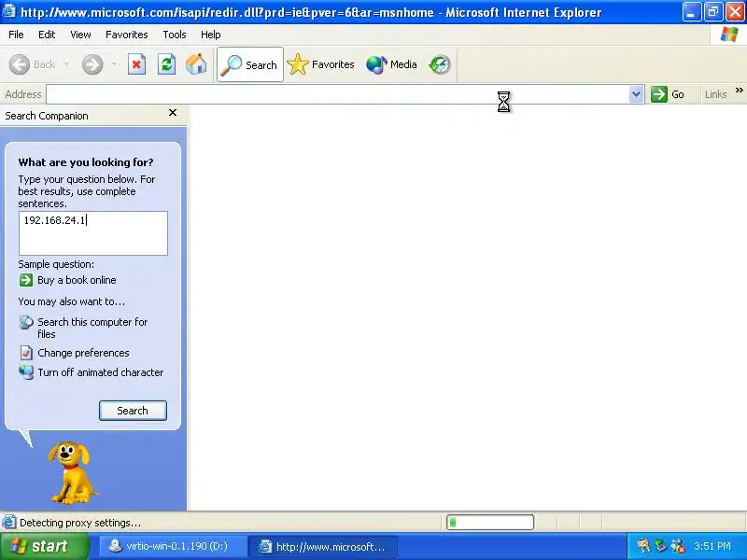Screen dimensions: 747x560
Task: Stop page loading with red X icon
Action: pos(136,64)
